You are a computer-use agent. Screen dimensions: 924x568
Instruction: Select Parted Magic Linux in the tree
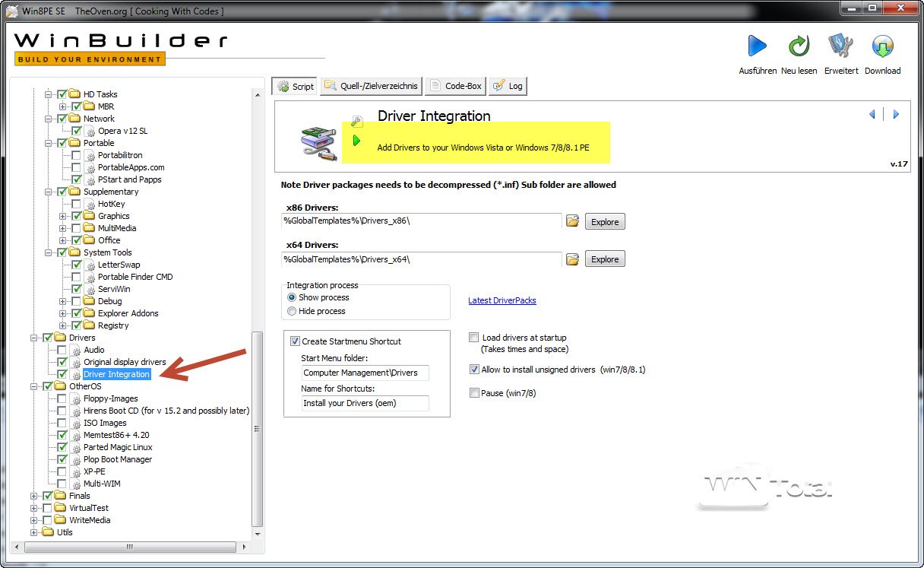118,447
